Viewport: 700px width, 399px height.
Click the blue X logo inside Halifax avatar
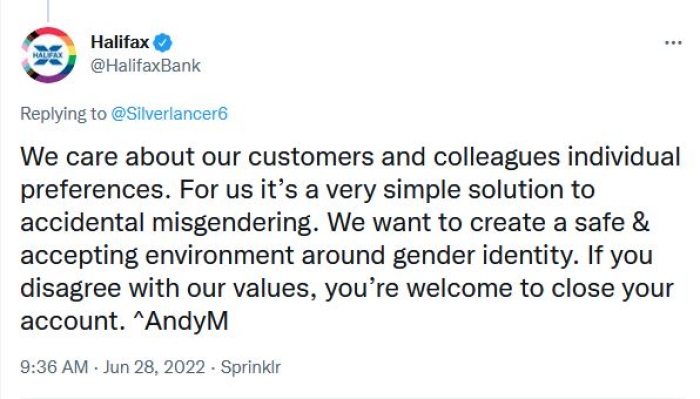click(x=48, y=55)
